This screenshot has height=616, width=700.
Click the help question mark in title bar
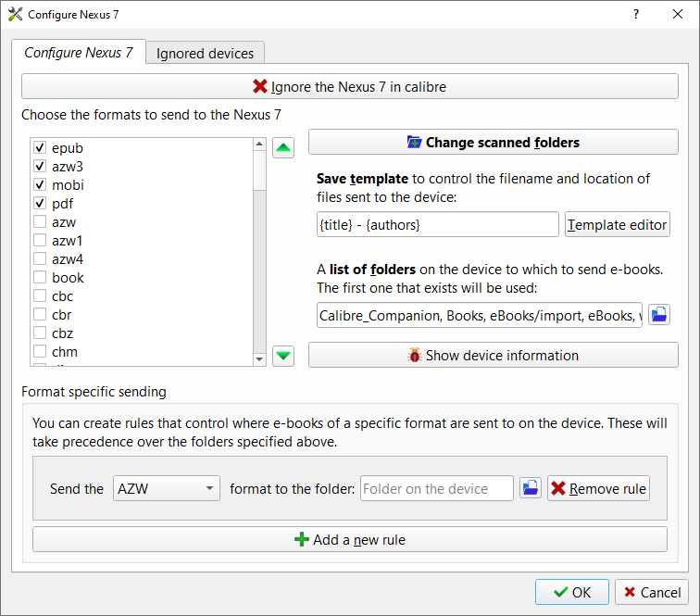pos(636,14)
